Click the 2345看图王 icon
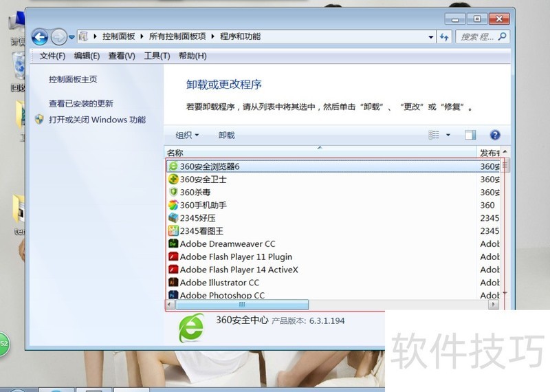The height and width of the screenshot is (392, 550). (x=173, y=230)
